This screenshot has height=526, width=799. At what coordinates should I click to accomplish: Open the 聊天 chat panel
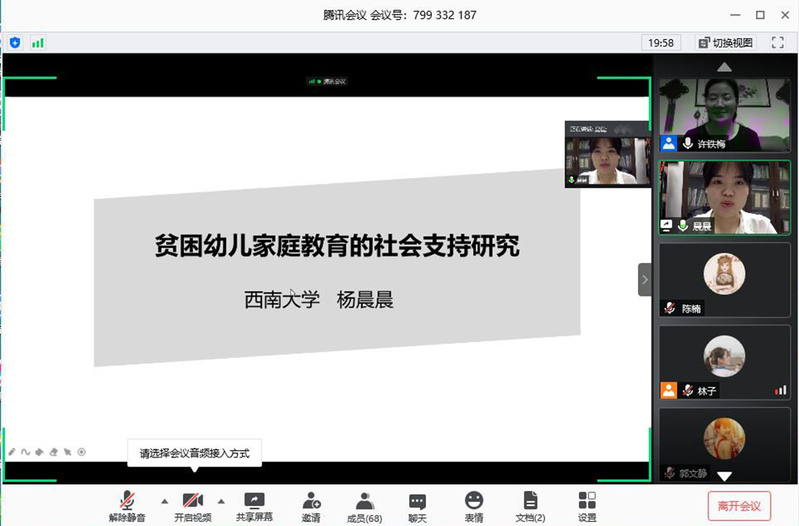417,500
